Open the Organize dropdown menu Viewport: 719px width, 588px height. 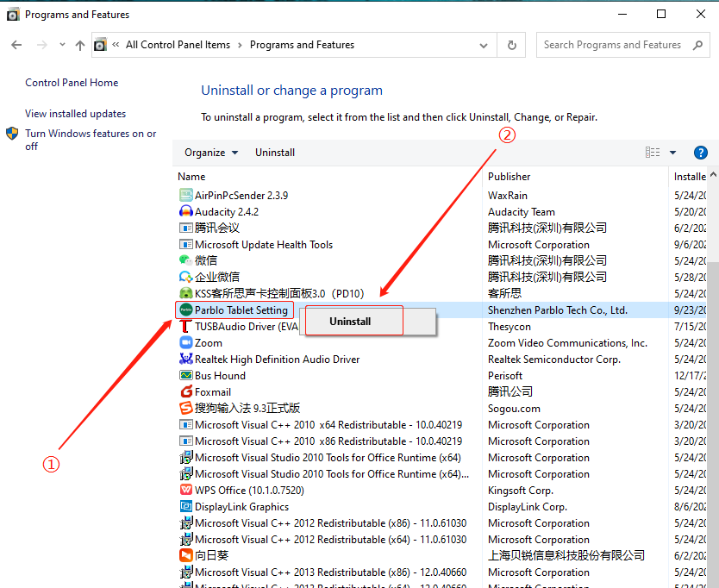point(211,153)
